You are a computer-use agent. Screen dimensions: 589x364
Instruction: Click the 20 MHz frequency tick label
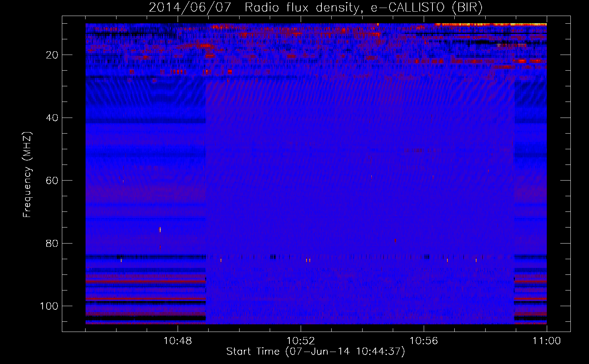click(x=52, y=55)
